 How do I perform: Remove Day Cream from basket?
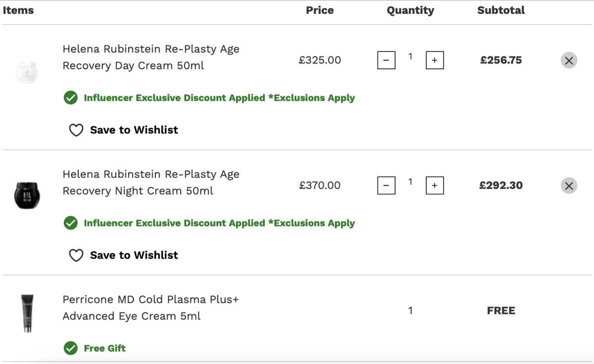(x=569, y=60)
